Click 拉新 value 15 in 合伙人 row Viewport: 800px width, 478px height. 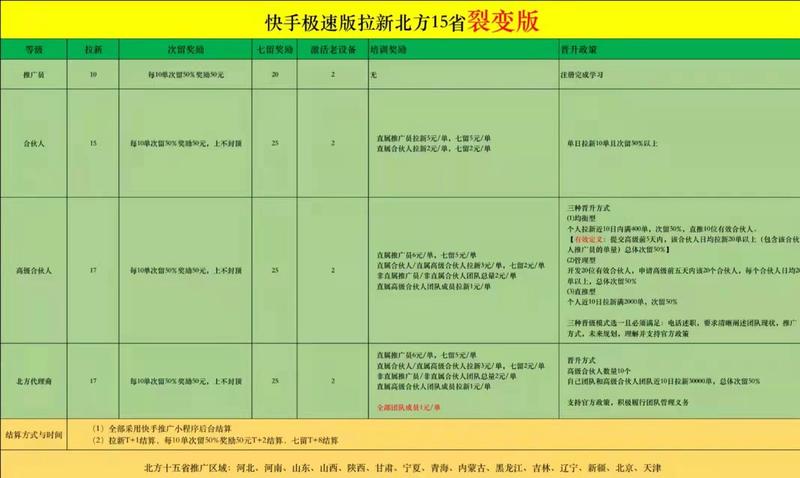pyautogui.click(x=93, y=143)
